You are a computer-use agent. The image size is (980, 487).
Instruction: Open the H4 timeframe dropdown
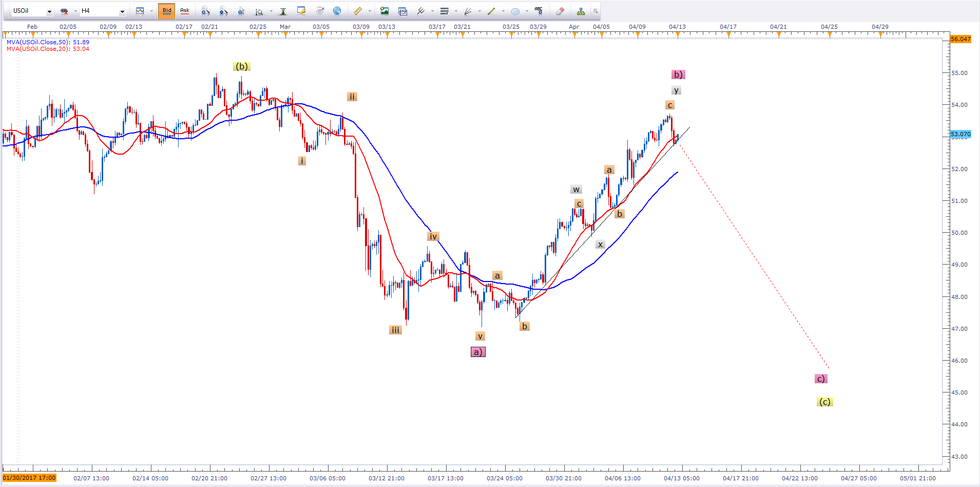pos(122,11)
